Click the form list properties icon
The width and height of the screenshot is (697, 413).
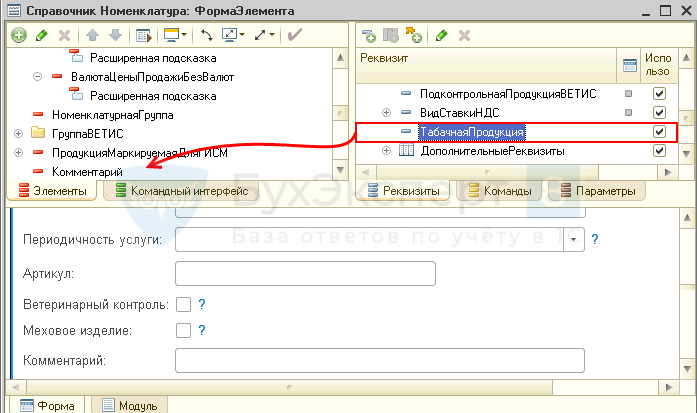[144, 36]
